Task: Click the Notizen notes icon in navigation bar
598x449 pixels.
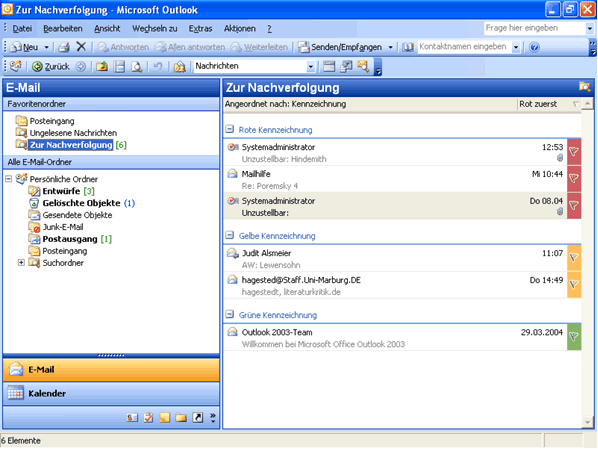Action: tap(164, 418)
